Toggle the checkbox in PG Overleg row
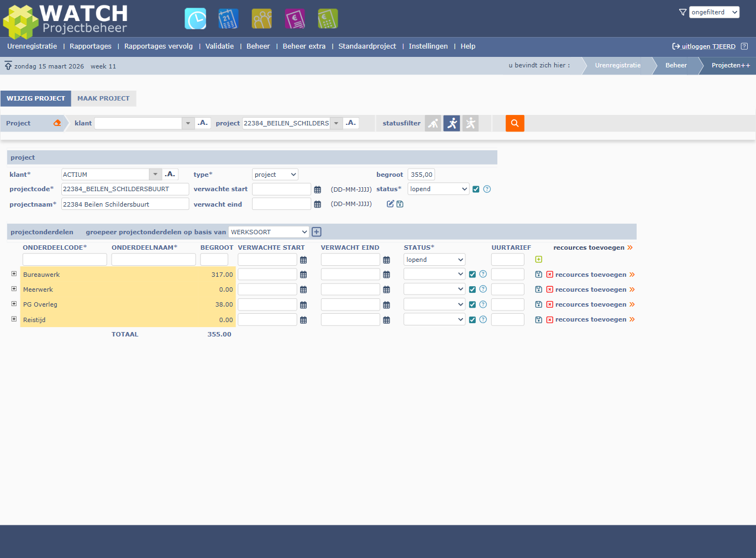The image size is (756, 558). pos(473,304)
